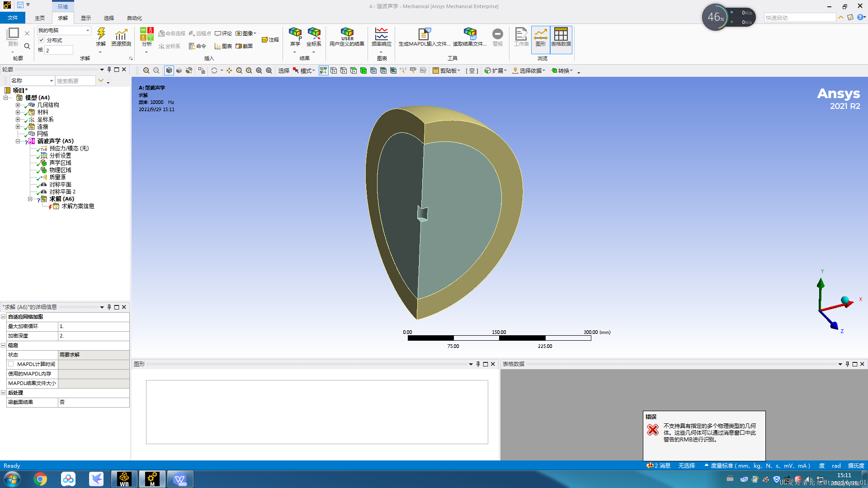Viewport: 868px width, 488px height.
Task: Click the 警报 alert icon
Action: point(497,37)
